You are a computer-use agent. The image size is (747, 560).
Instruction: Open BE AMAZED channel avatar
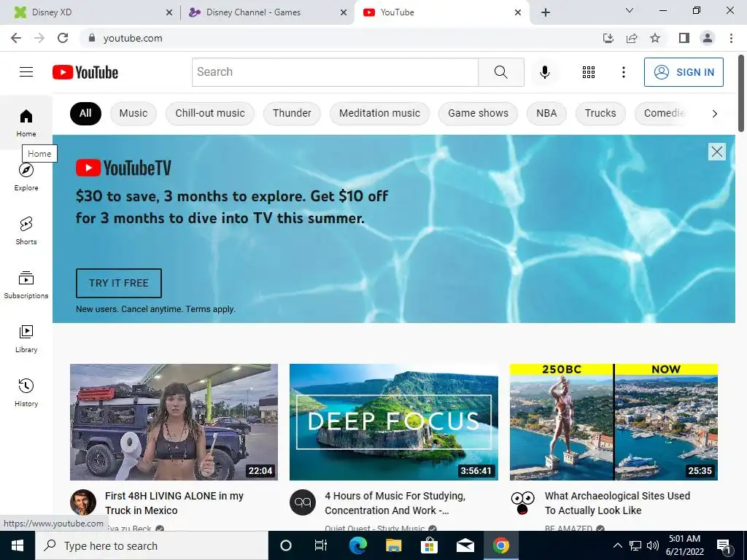click(x=522, y=502)
